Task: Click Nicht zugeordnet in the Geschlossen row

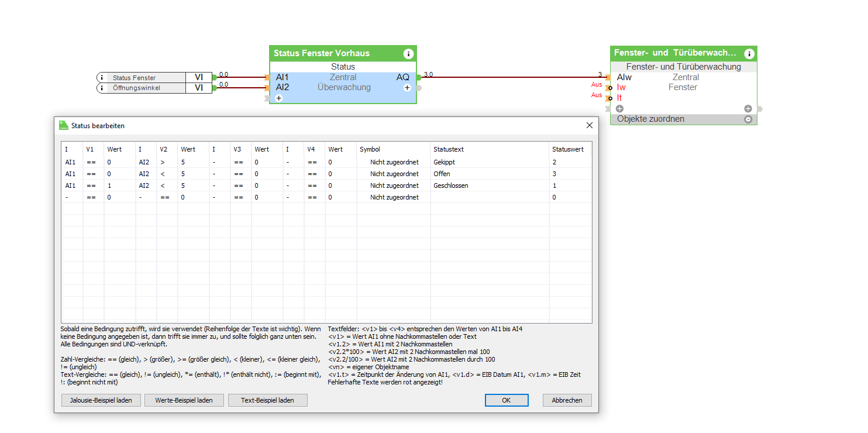Action: 394,185
